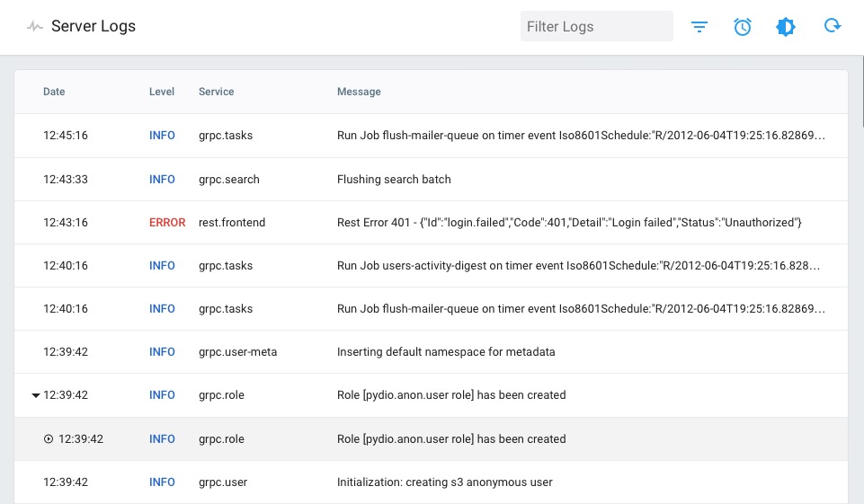Click INFO level in the grpc.user-meta row
864x504 pixels.
[x=162, y=352]
